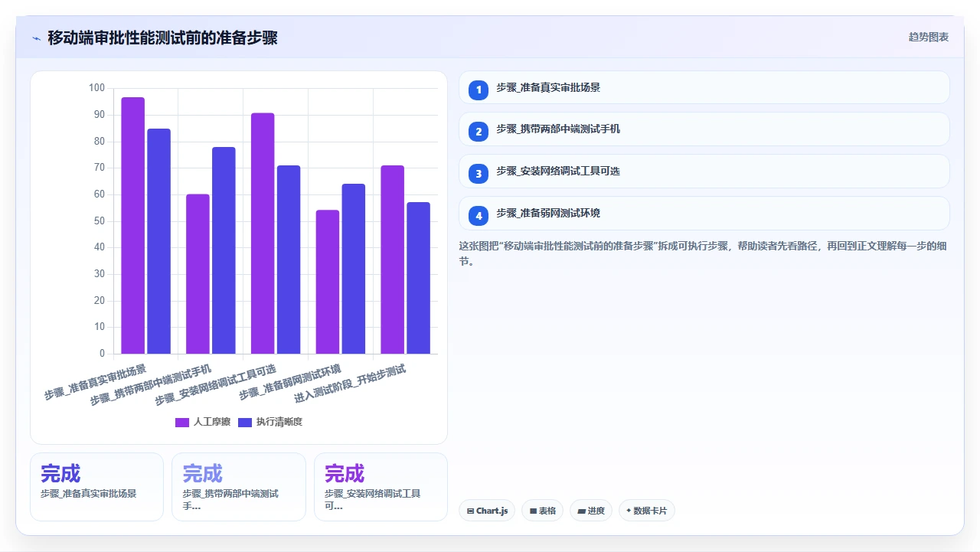This screenshot has width=980, height=552.
Task: Open the 完成 card for 步骤_携带两部中端测试手...
Action: [x=239, y=487]
